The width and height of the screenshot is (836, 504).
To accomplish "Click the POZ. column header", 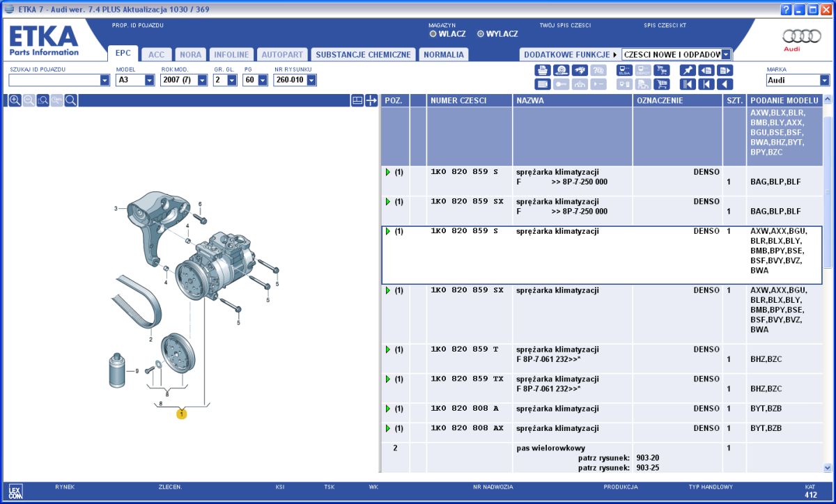I will (395, 101).
